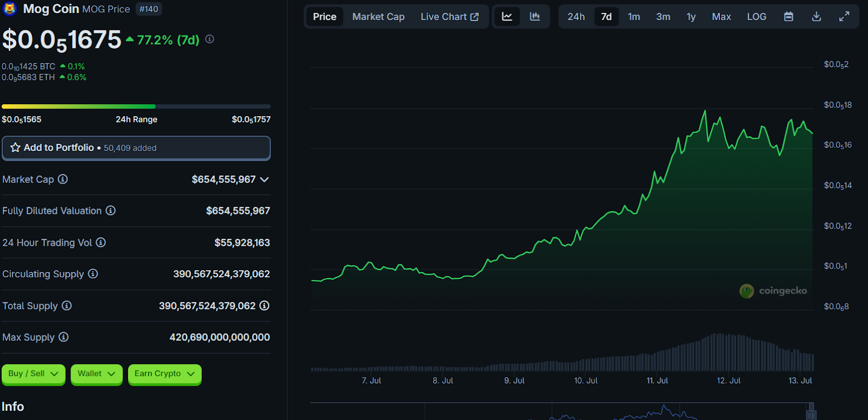Click 24 Hour Trading Vol info icon

click(101, 243)
